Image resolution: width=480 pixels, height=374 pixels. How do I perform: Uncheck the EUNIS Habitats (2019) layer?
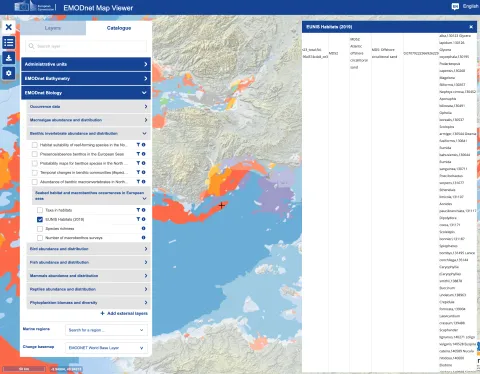(x=40, y=219)
